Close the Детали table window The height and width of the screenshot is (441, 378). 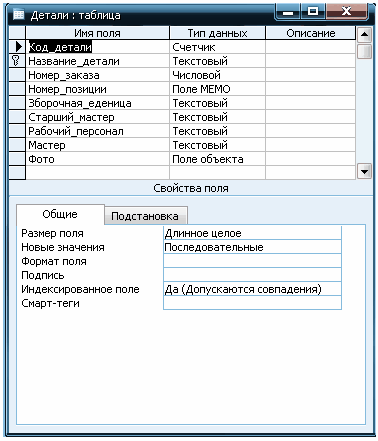point(347,12)
